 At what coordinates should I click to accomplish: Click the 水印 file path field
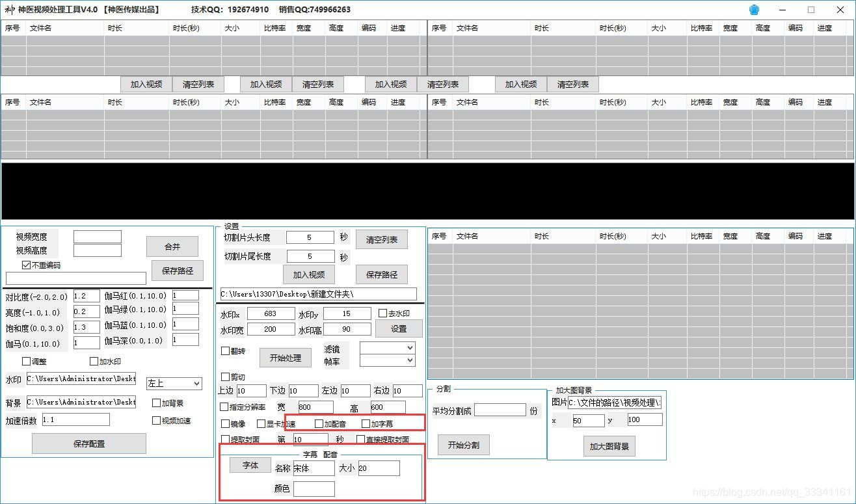click(81, 378)
